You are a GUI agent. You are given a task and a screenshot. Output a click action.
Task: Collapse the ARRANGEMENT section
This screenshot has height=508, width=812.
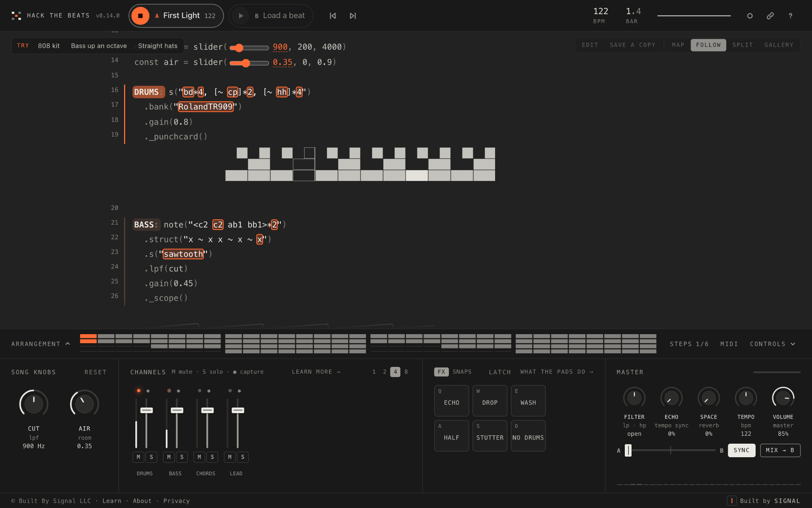click(x=41, y=344)
